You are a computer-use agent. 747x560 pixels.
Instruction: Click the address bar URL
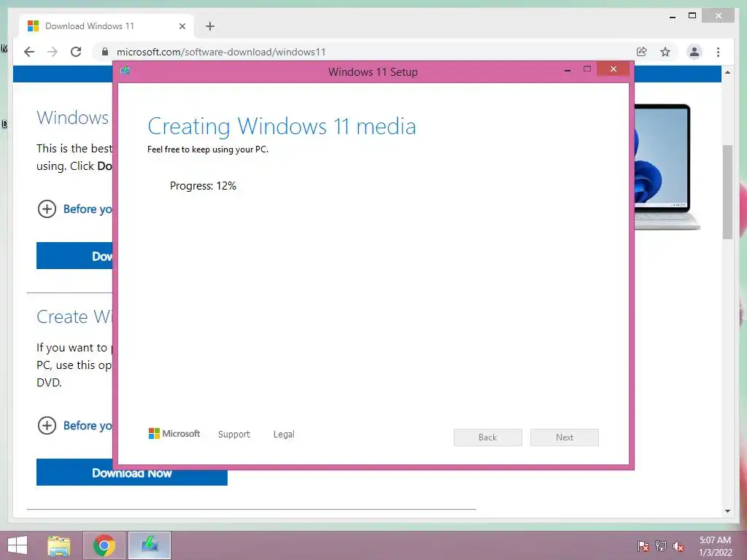coord(221,52)
